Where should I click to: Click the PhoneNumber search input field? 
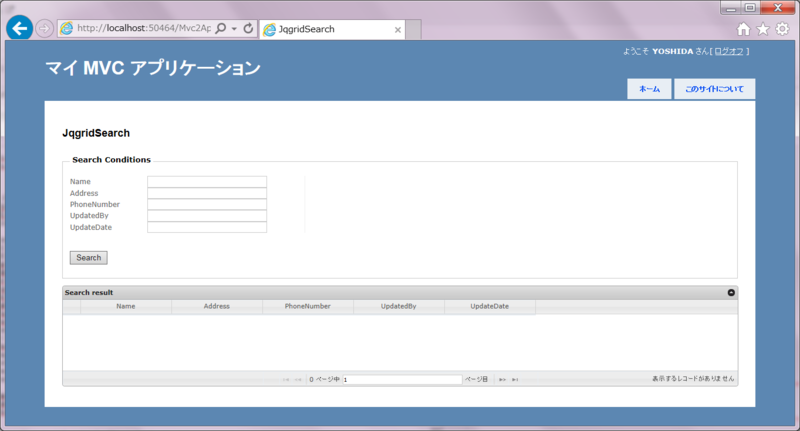(207, 205)
